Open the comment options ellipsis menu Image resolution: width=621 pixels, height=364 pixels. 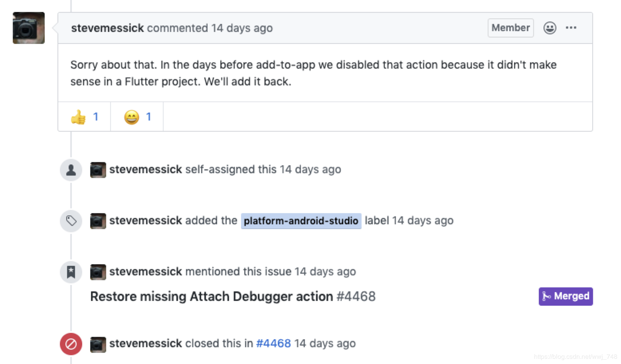(571, 28)
